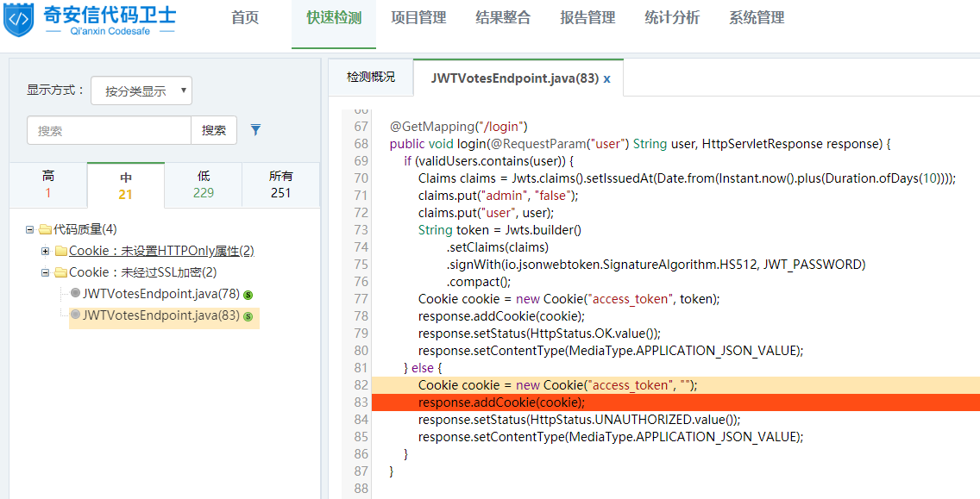This screenshot has height=499, width=980.
Task: Switch to the 检测概况 tab
Action: click(371, 78)
